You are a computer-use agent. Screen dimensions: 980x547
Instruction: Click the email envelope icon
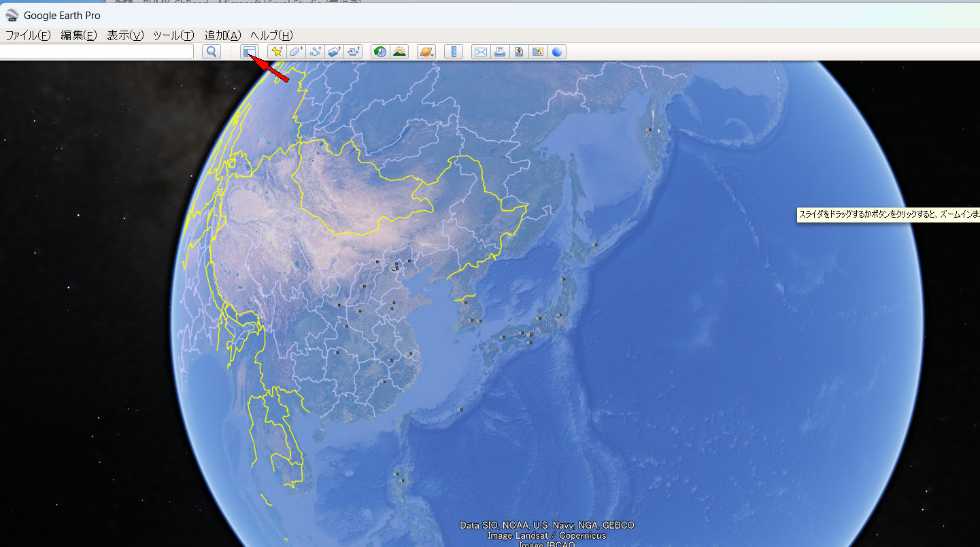[x=481, y=52]
